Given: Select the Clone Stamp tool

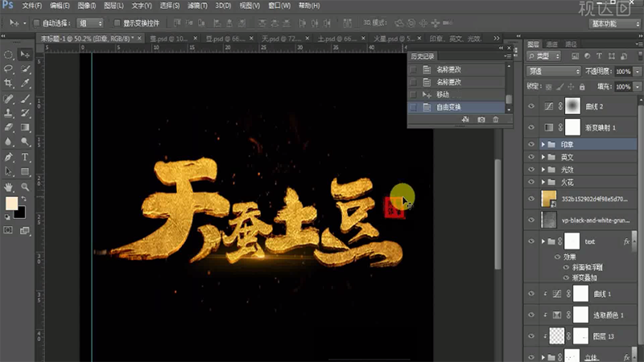Looking at the screenshot, I should click(8, 113).
